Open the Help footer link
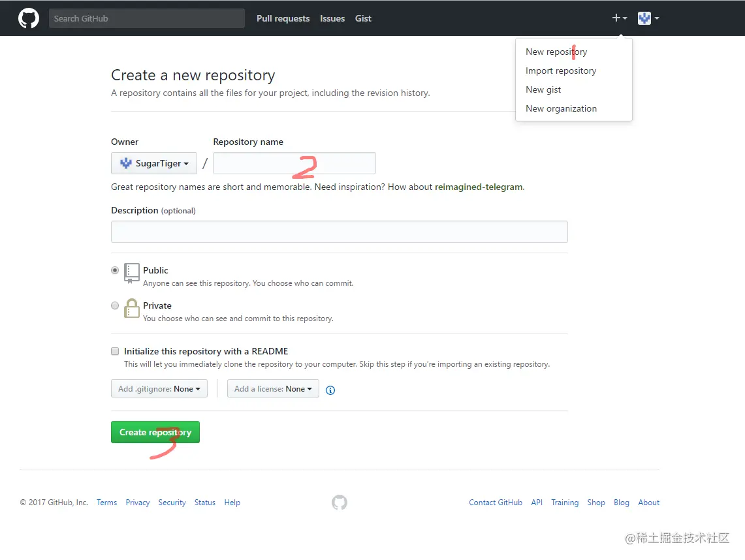The width and height of the screenshot is (745, 560). [232, 503]
